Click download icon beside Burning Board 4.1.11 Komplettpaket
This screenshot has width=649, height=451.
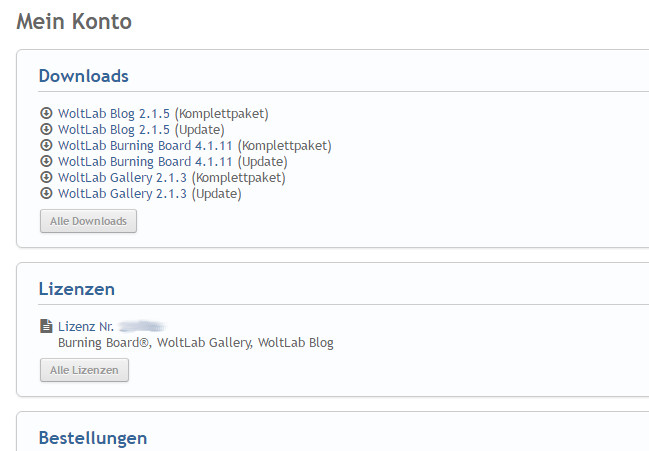[45, 145]
